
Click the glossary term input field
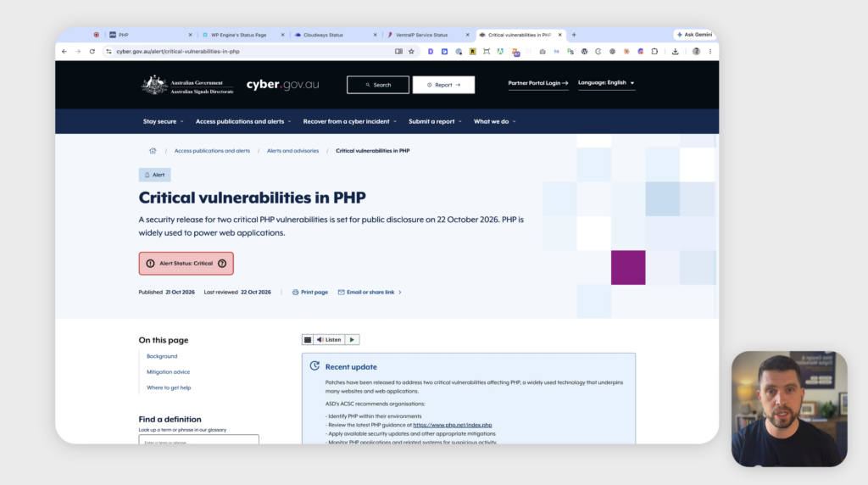198,439
